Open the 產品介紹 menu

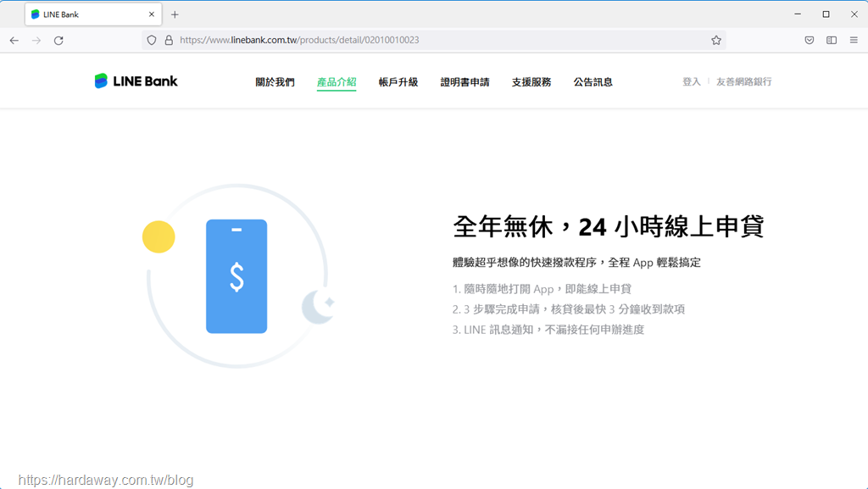337,82
